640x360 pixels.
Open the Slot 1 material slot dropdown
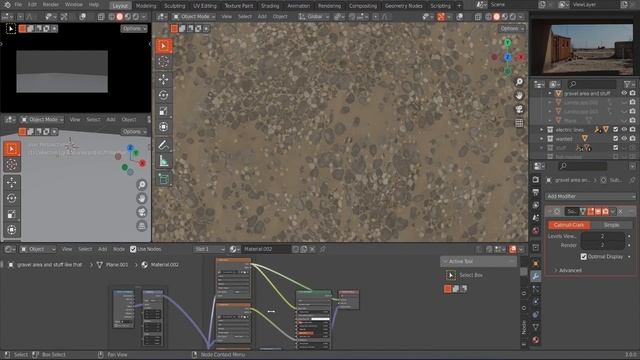pos(209,249)
